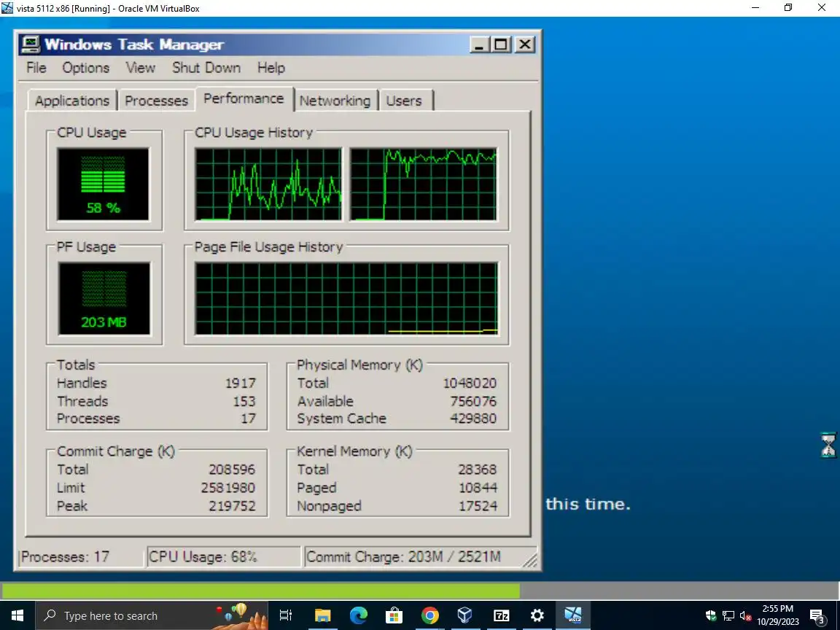This screenshot has height=630, width=840.
Task: Open Microsoft Store from the taskbar
Action: [x=394, y=615]
